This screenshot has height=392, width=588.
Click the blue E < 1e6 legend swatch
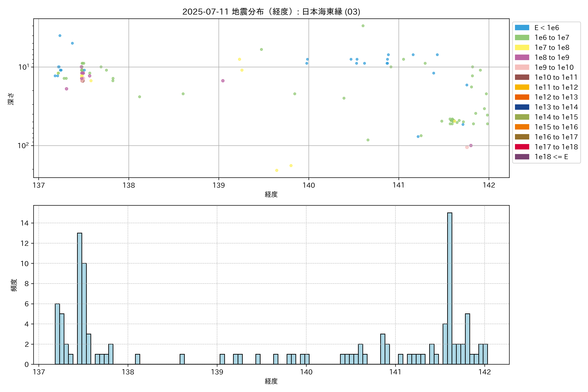pyautogui.click(x=522, y=27)
